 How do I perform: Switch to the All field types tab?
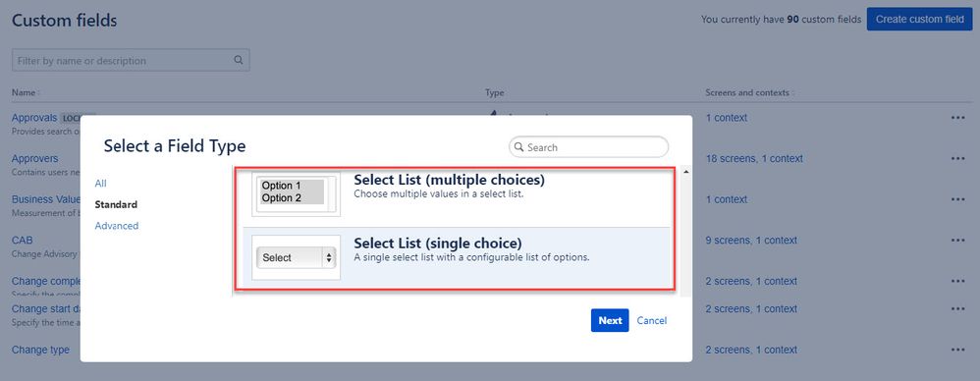click(x=100, y=183)
